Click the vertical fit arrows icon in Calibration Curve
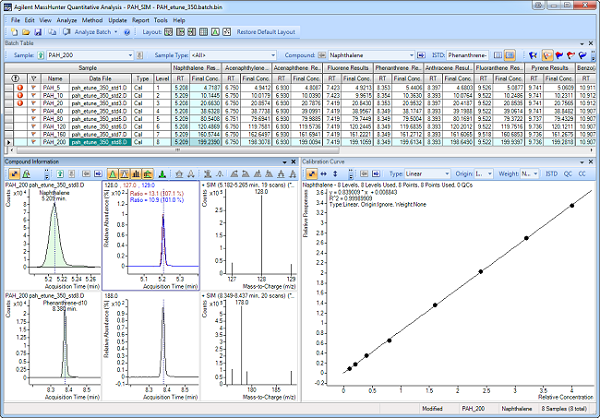Screen dimensions: 600x418 336,173
